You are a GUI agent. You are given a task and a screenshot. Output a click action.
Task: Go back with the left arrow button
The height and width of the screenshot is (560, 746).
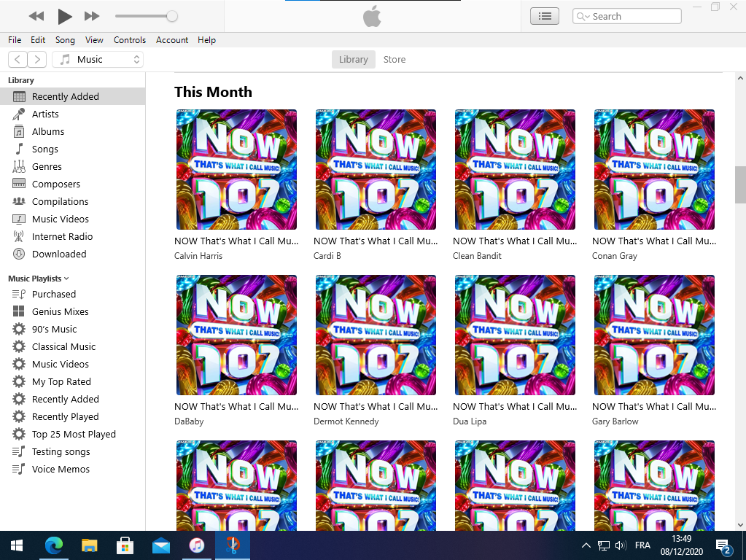[18, 60]
